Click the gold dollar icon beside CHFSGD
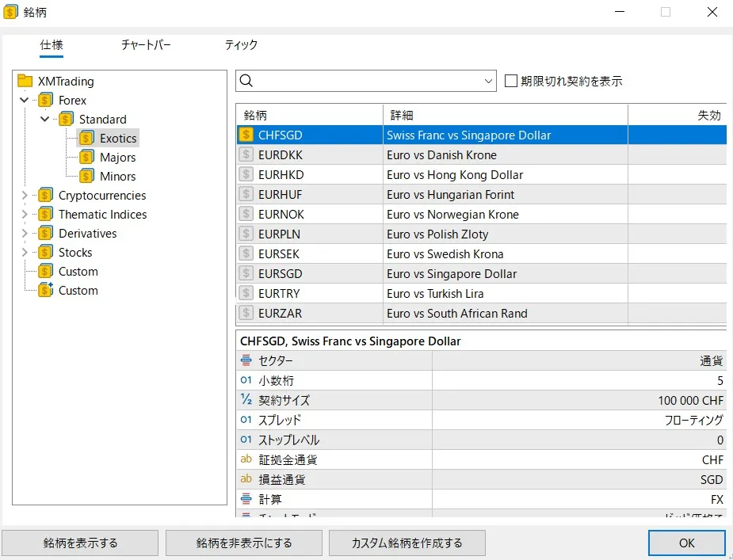 click(x=246, y=135)
